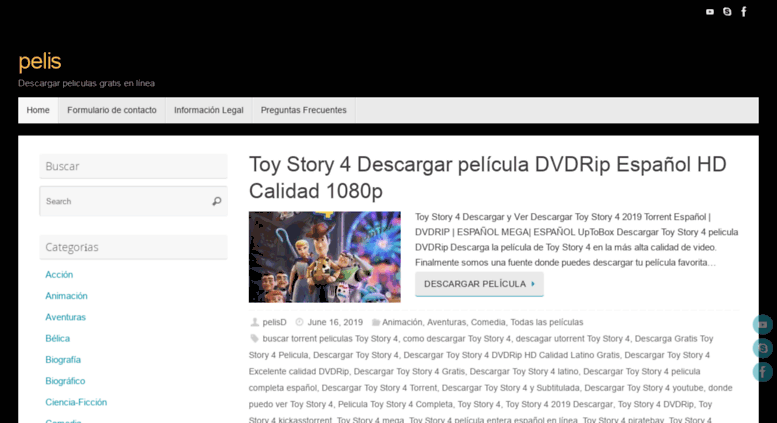Click the floating YouTube side button
Screen dimensions: 777x423
(763, 324)
